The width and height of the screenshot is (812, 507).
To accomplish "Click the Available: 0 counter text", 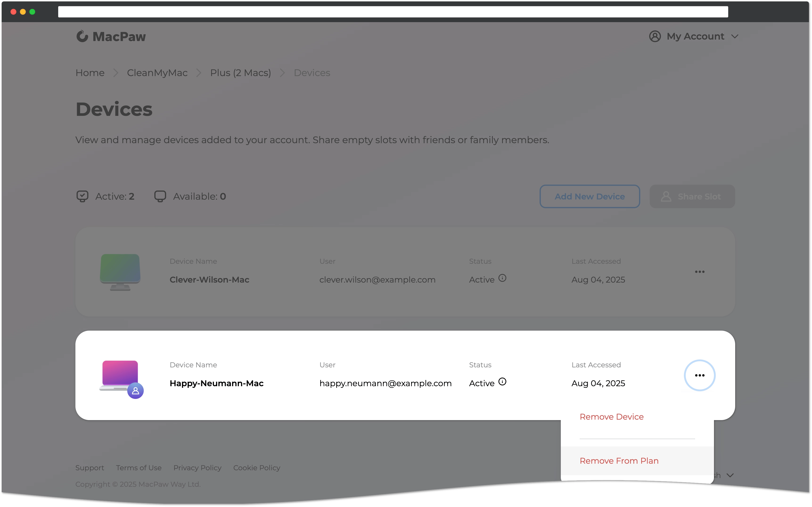I will tap(200, 196).
